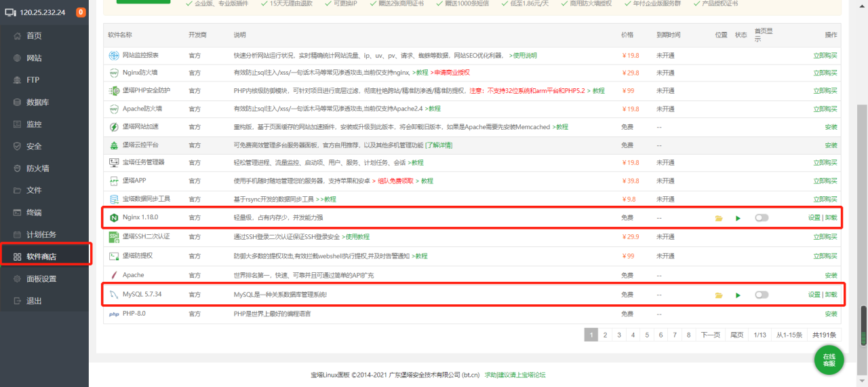Viewport: 868px width, 387px height.
Task: Open FTP management in the sidebar
Action: pyautogui.click(x=44, y=80)
